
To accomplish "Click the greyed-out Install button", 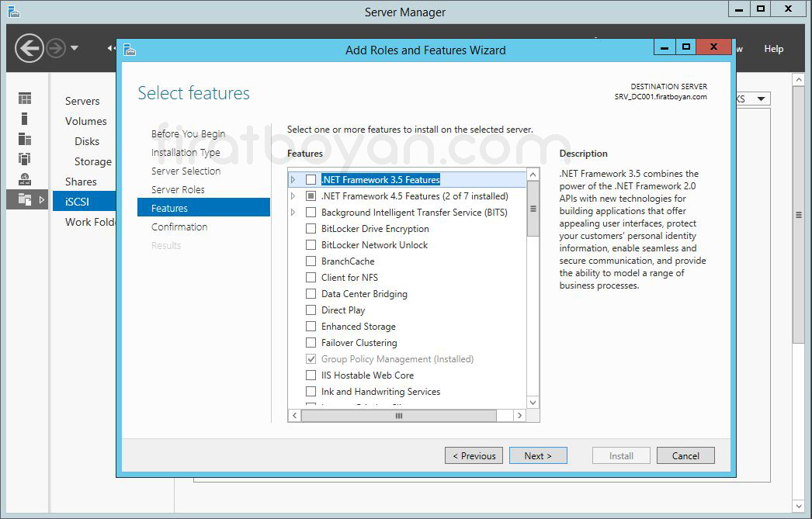I will tap(621, 456).
